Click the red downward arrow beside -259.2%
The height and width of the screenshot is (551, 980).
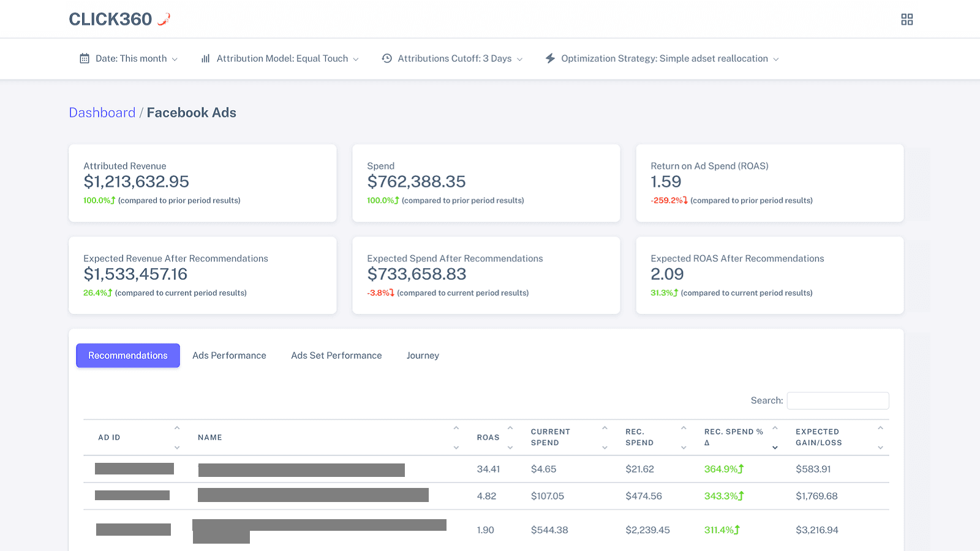[684, 200]
